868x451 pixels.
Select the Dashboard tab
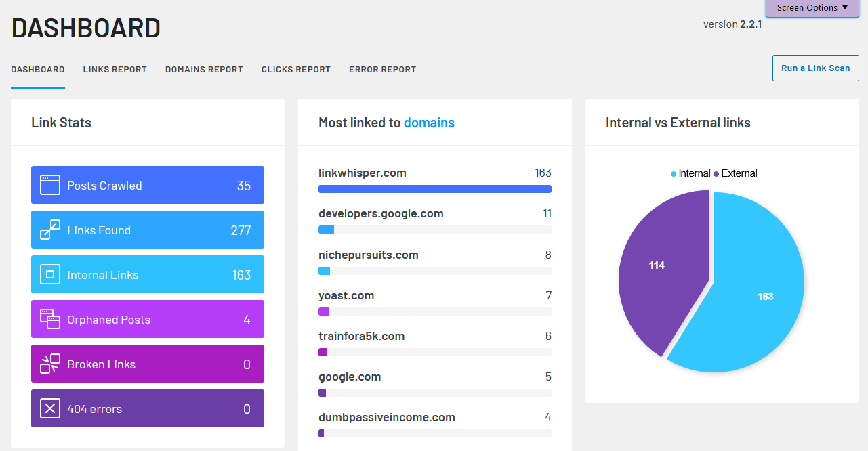(x=37, y=69)
